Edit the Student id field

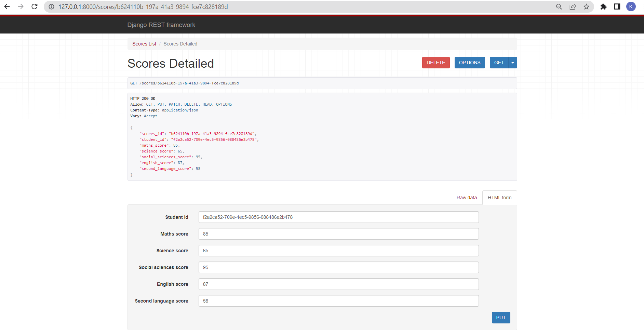point(338,217)
